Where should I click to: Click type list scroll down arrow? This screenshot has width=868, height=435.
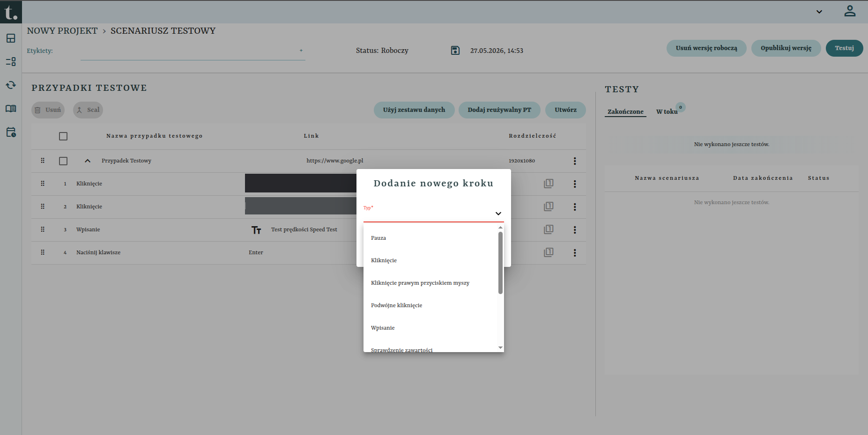click(500, 348)
